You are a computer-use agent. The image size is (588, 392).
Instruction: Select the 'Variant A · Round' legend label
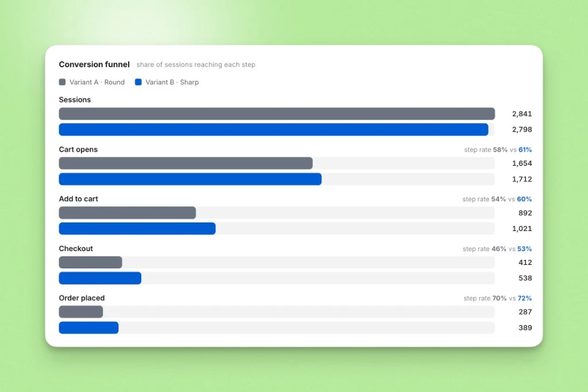[97, 82]
